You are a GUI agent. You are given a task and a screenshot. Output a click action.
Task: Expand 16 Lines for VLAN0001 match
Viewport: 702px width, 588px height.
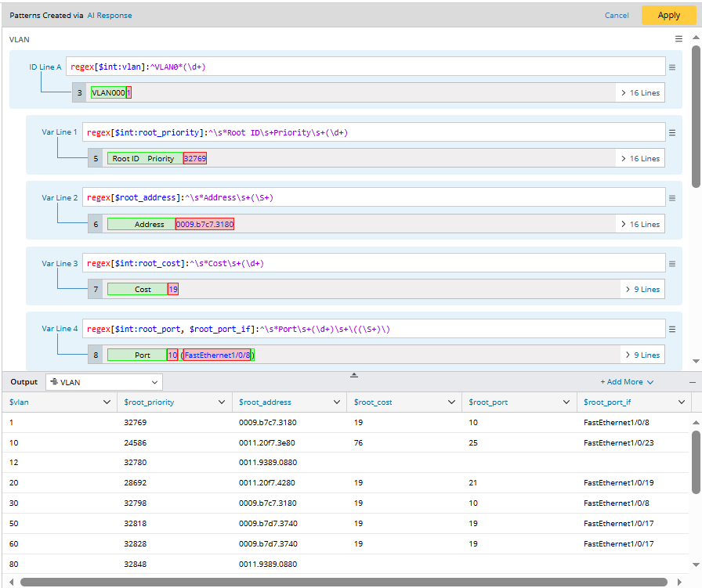640,93
